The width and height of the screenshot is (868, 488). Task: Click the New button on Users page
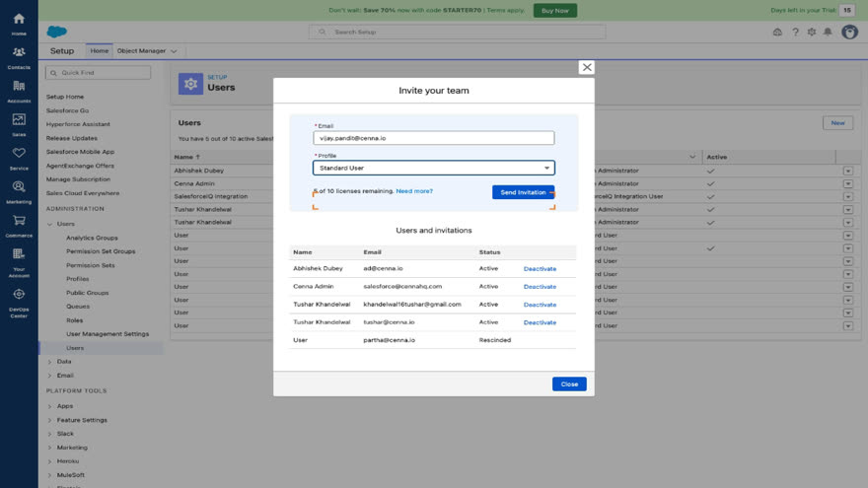pos(837,123)
